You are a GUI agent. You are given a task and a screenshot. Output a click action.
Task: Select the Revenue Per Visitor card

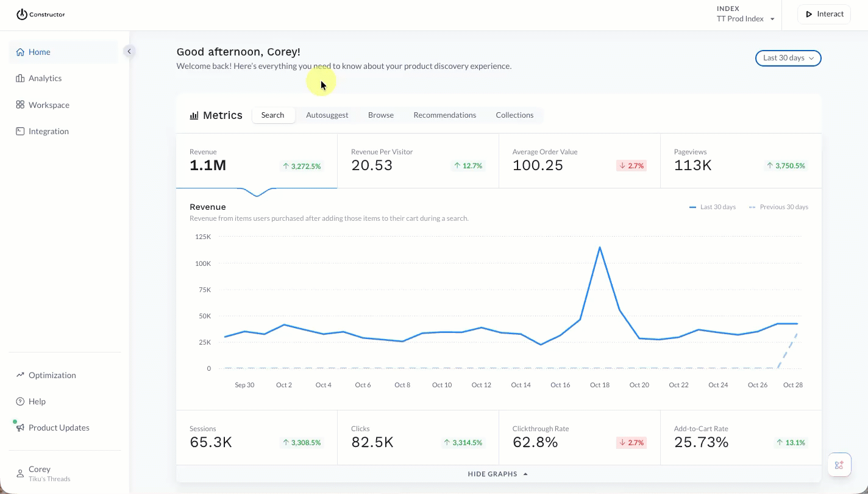click(418, 161)
